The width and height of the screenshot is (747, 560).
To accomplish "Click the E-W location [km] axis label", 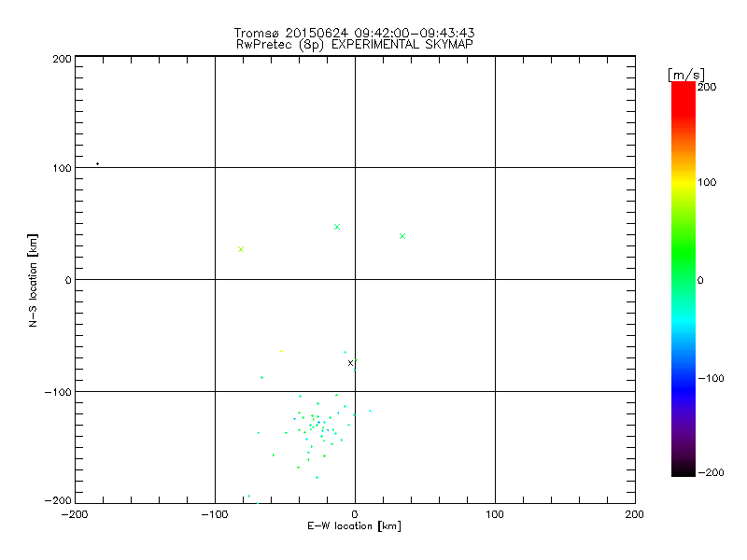I will 354,526.
